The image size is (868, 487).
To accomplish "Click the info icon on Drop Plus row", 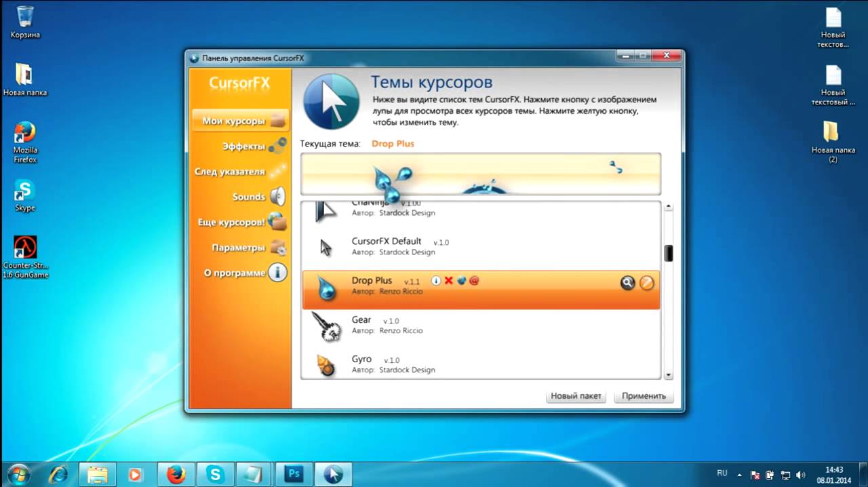I will pos(436,281).
